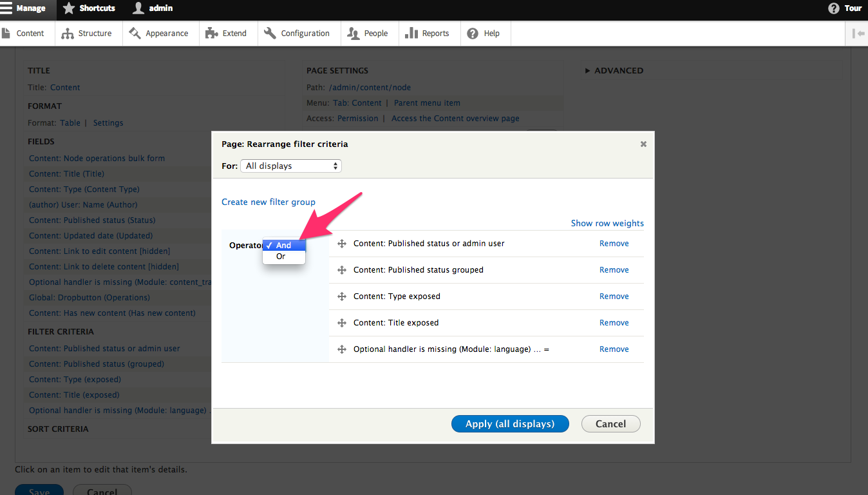
Task: Click the Structure hierarchy icon
Action: pos(68,34)
